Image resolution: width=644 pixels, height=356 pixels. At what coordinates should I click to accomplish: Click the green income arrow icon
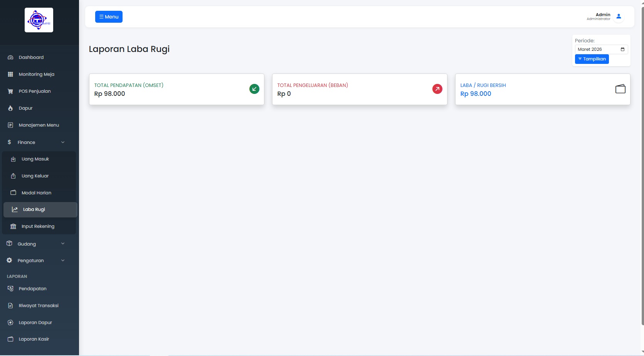(254, 89)
